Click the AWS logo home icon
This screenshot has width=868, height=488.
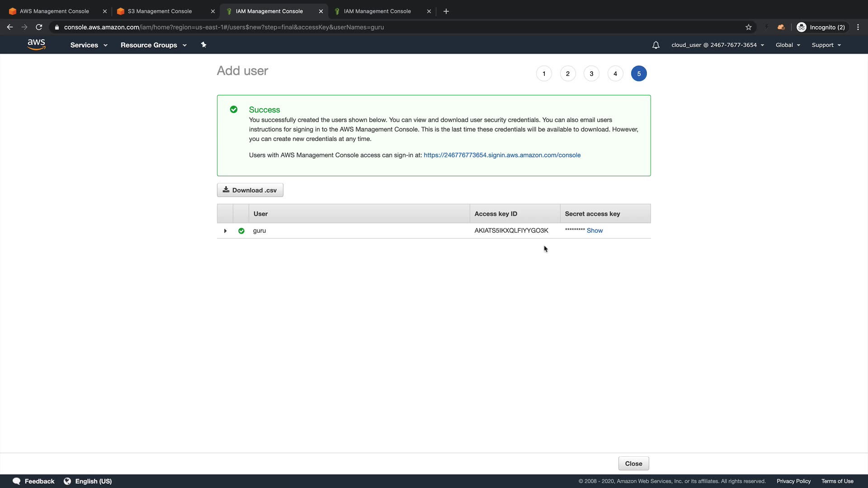tap(36, 44)
